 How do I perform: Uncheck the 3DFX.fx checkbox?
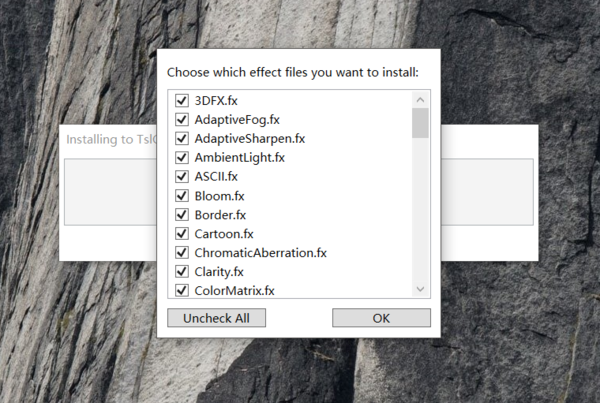(182, 101)
